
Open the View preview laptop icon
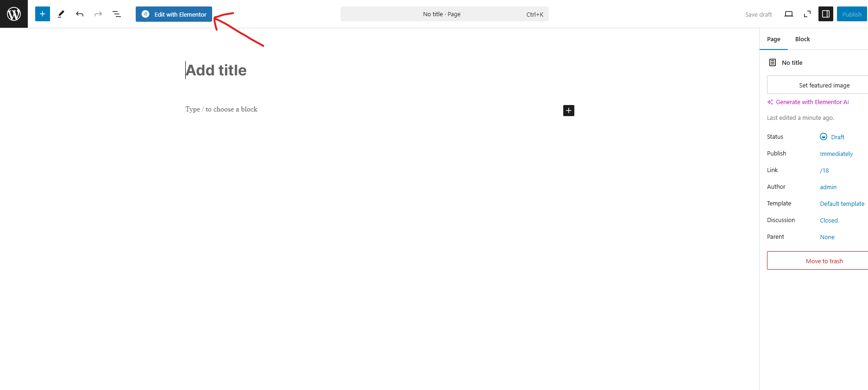coord(789,14)
